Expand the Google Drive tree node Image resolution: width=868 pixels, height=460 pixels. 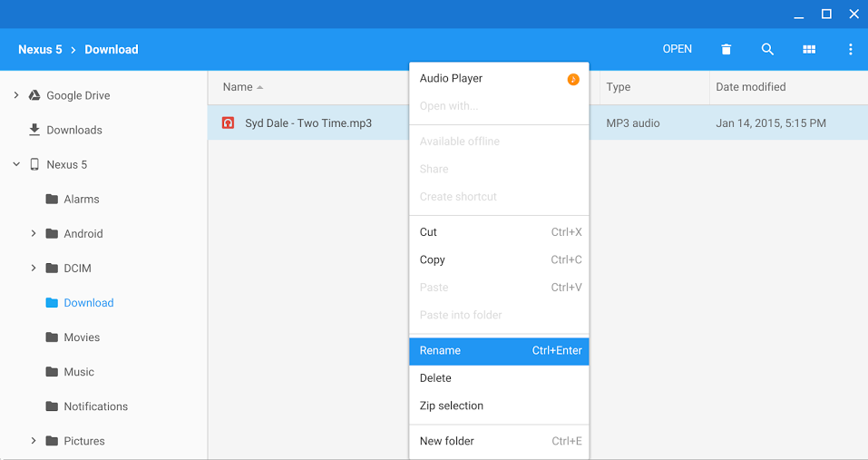pyautogui.click(x=16, y=95)
